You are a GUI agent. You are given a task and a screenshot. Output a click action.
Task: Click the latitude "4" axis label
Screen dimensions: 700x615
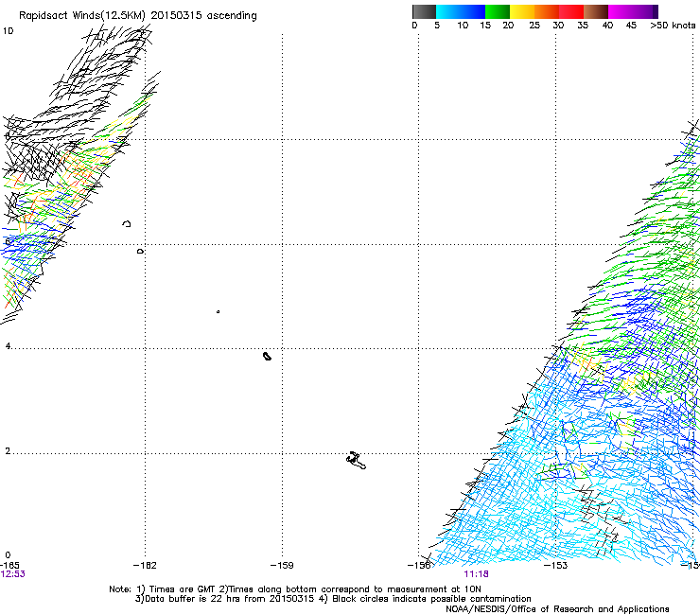tap(8, 346)
